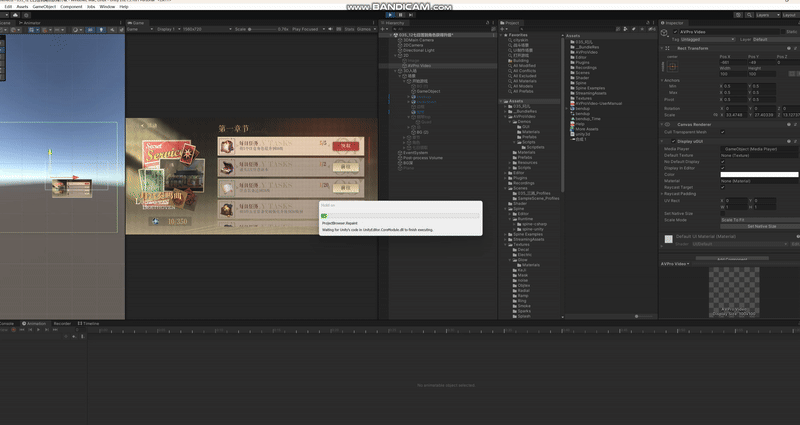
Task: Select the Hierarchy panel tab
Action: pyautogui.click(x=392, y=23)
